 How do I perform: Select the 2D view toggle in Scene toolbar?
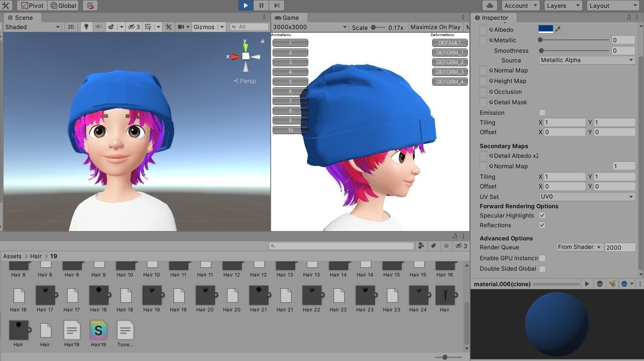(71, 27)
